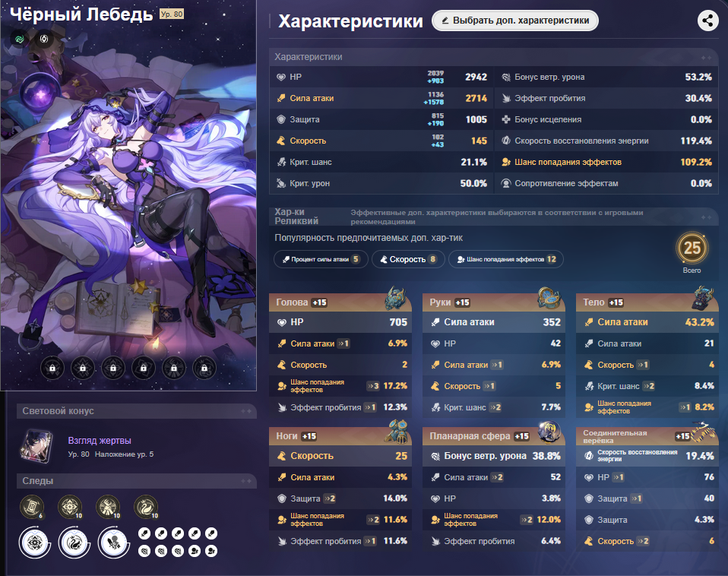Open the Голова +15 relic card header
The height and width of the screenshot is (576, 728).
[340, 302]
